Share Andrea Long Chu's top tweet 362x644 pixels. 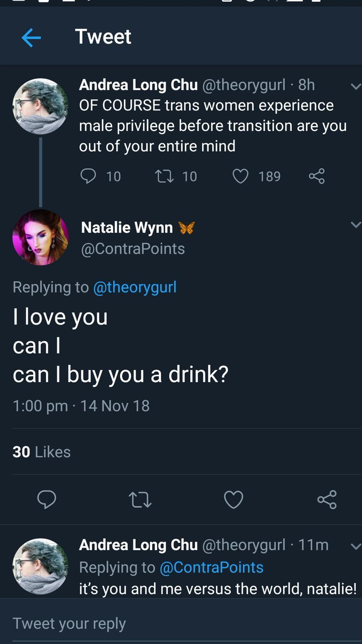(x=316, y=176)
